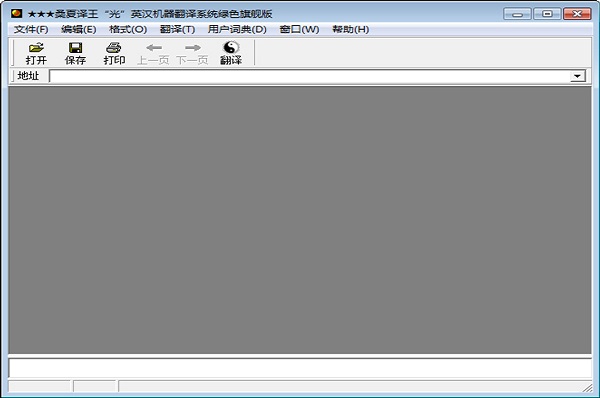Focus the 地址 address input field

click(310, 76)
